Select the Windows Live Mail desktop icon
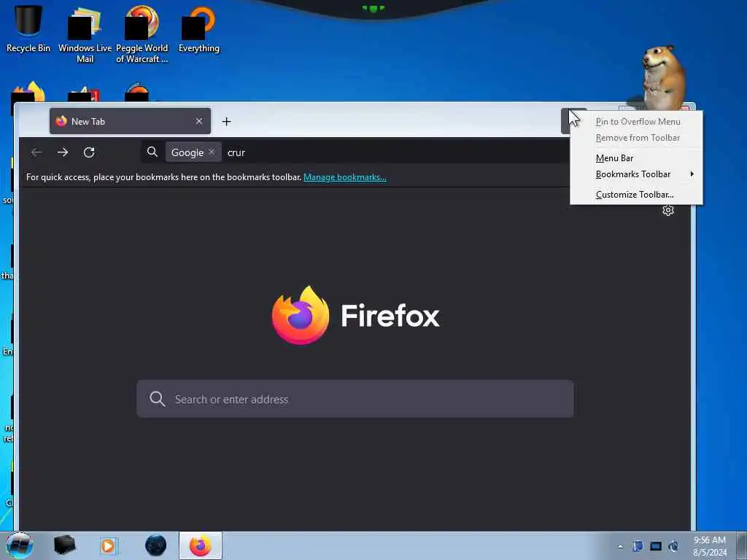The image size is (747, 560). [85, 34]
